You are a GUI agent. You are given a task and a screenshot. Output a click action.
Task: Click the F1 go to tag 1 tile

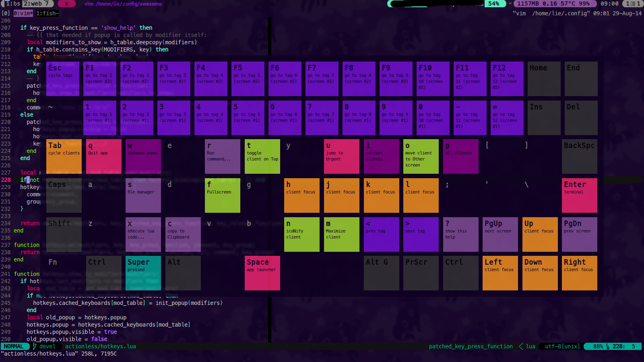pyautogui.click(x=100, y=79)
